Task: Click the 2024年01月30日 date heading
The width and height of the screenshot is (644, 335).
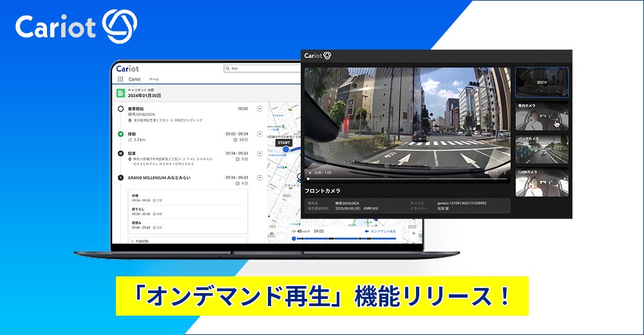Action: point(144,96)
